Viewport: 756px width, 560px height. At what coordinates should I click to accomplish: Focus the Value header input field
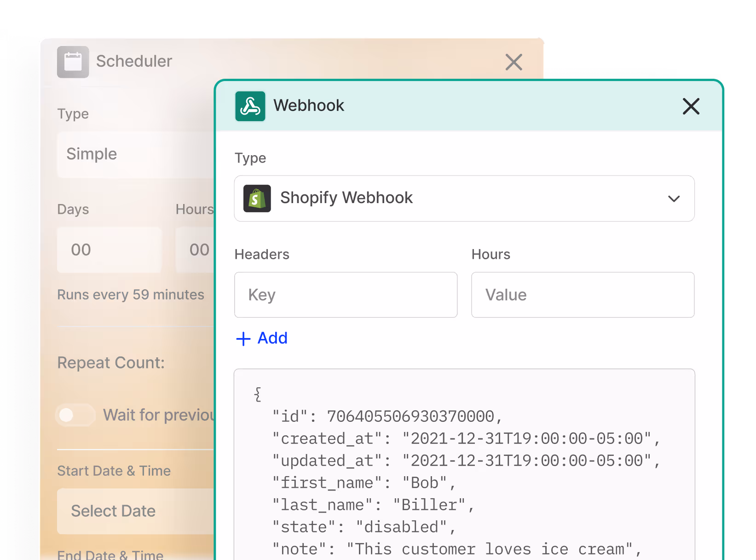pos(583,295)
